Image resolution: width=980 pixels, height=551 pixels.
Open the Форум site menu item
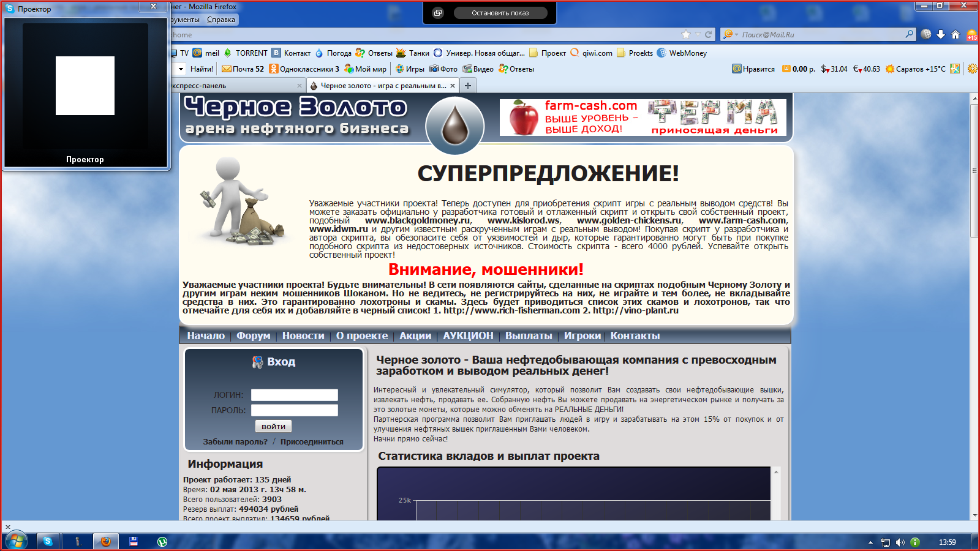point(254,335)
